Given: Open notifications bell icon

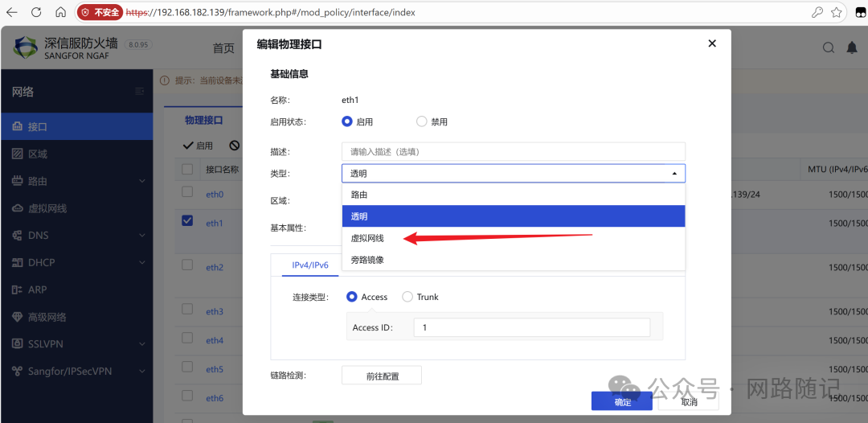Looking at the screenshot, I should pos(852,48).
